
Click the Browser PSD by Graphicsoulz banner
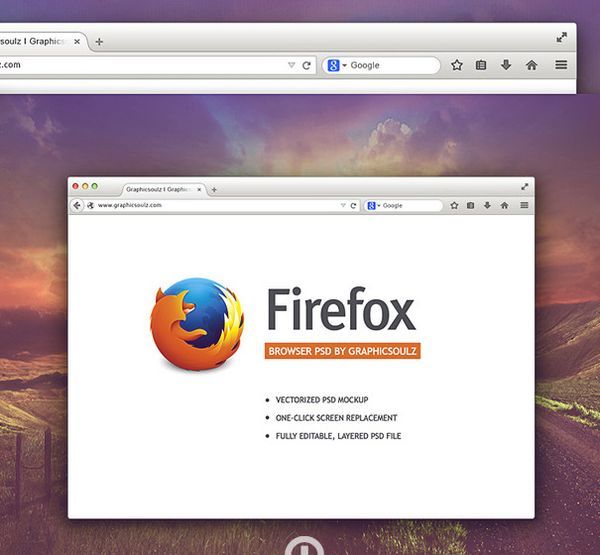pos(342,351)
